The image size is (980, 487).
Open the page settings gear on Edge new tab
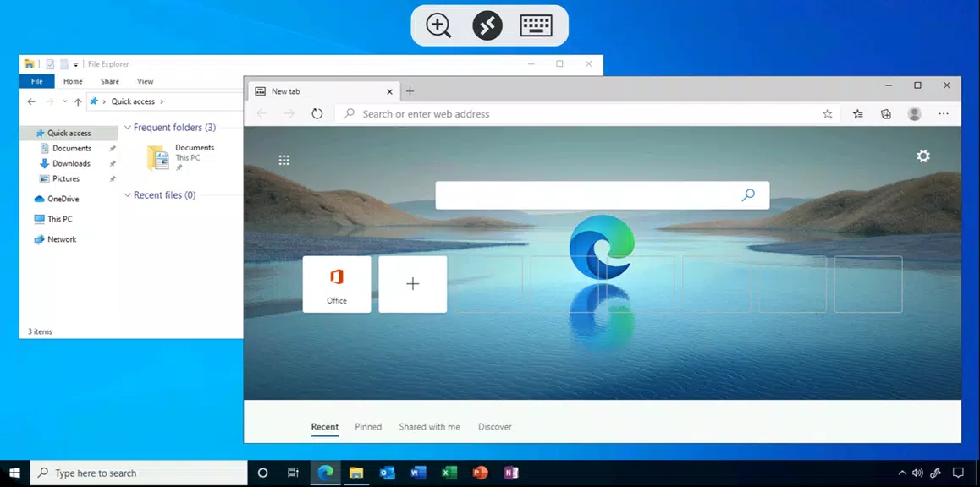click(x=922, y=156)
